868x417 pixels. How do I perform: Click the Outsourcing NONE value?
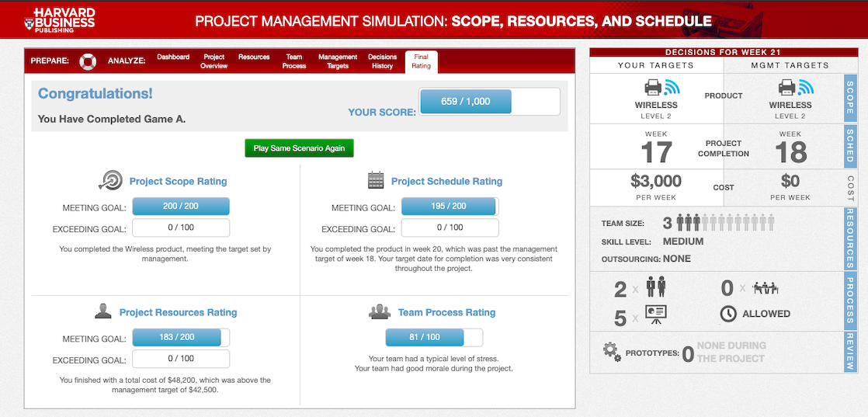point(676,259)
